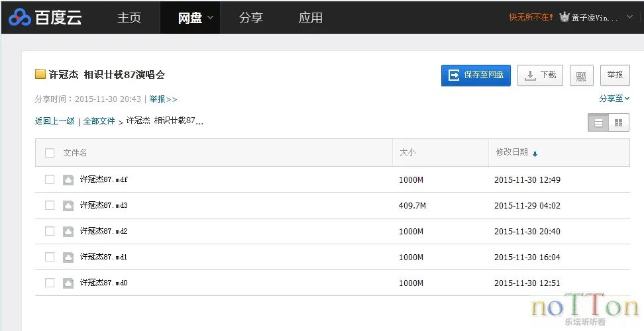Image resolution: width=644 pixels, height=331 pixels.
Task: Open file name 许冠杰87.md3
Action: (x=104, y=205)
